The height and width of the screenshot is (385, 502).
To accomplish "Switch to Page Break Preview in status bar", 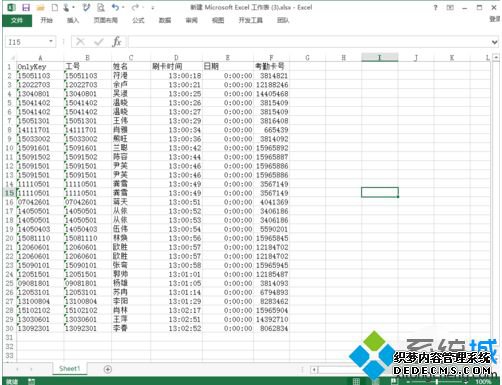I will [x=394, y=381].
